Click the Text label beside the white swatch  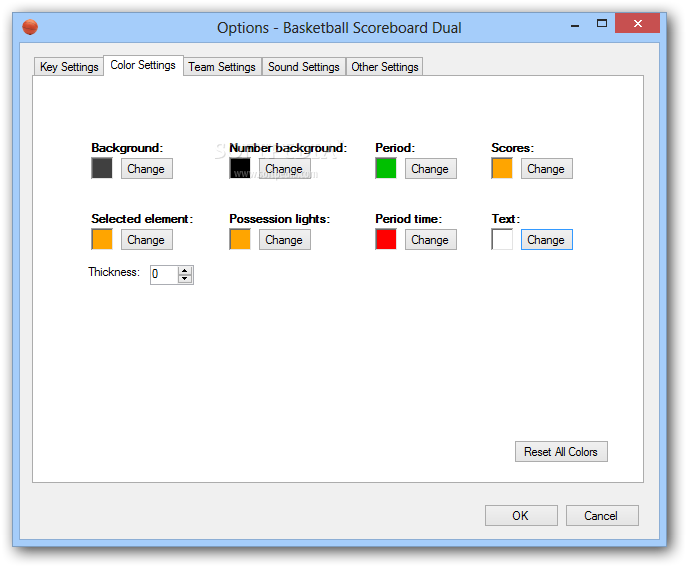coord(506,219)
